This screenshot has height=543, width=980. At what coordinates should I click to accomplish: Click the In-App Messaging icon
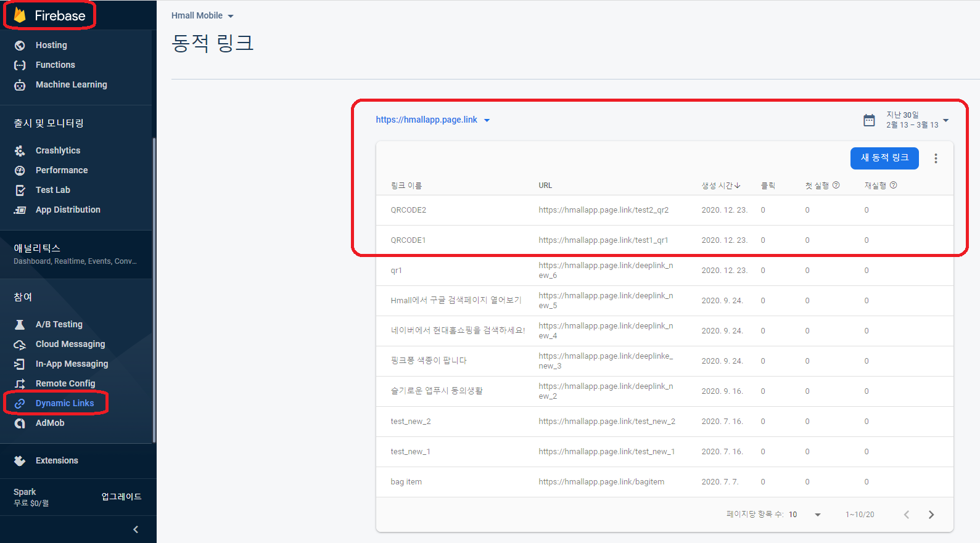pos(20,364)
